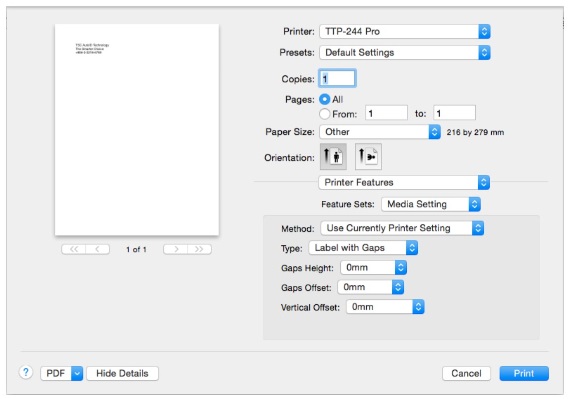Image resolution: width=568 pixels, height=399 pixels.
Task: Go to next page of preview
Action: tap(176, 249)
